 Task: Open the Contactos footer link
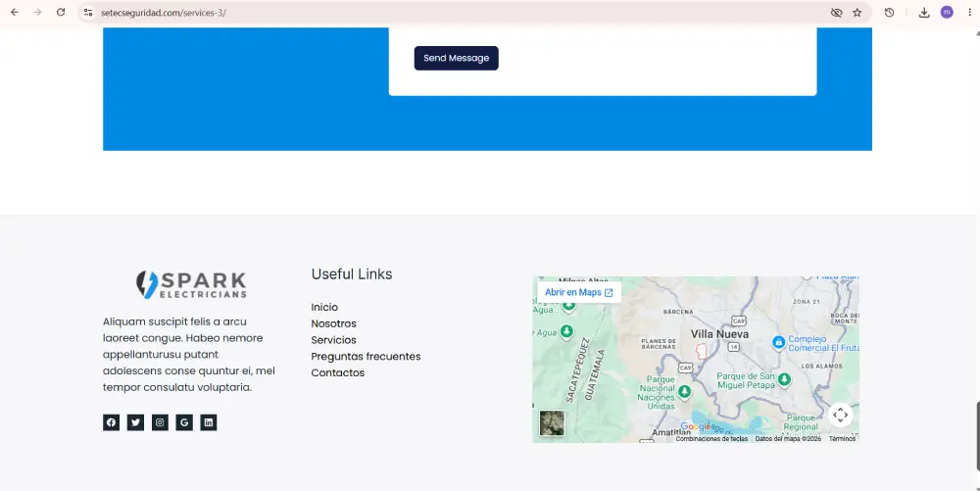pyautogui.click(x=337, y=372)
